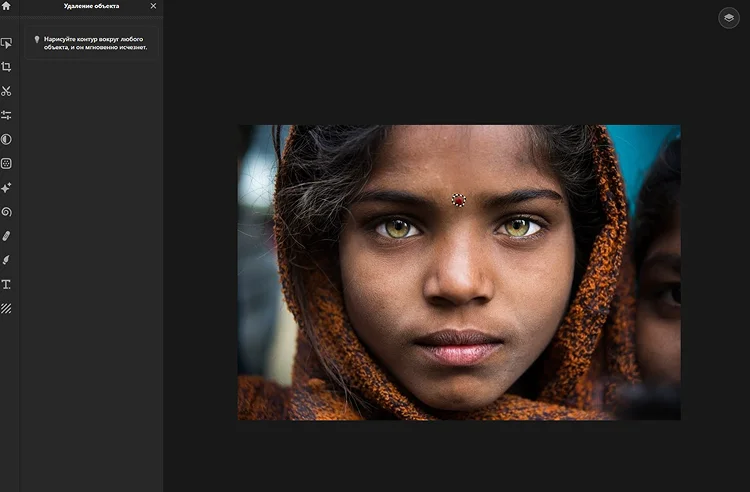Click the hint text Нарисуйте контур вокруг

95,43
